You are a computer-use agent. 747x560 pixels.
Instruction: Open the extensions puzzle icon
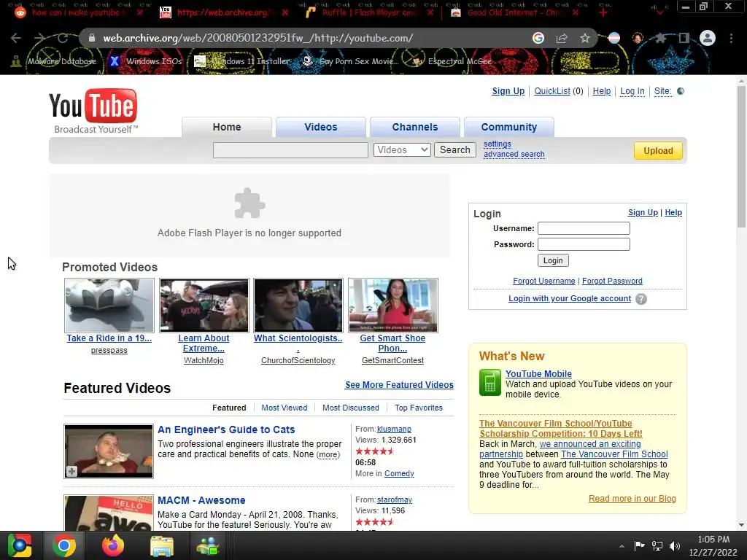tap(660, 38)
